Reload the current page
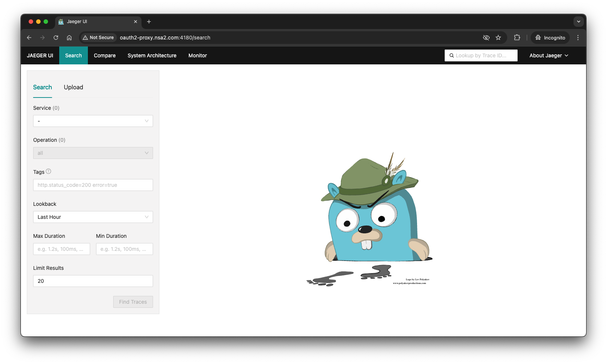Image resolution: width=607 pixels, height=364 pixels. tap(56, 38)
